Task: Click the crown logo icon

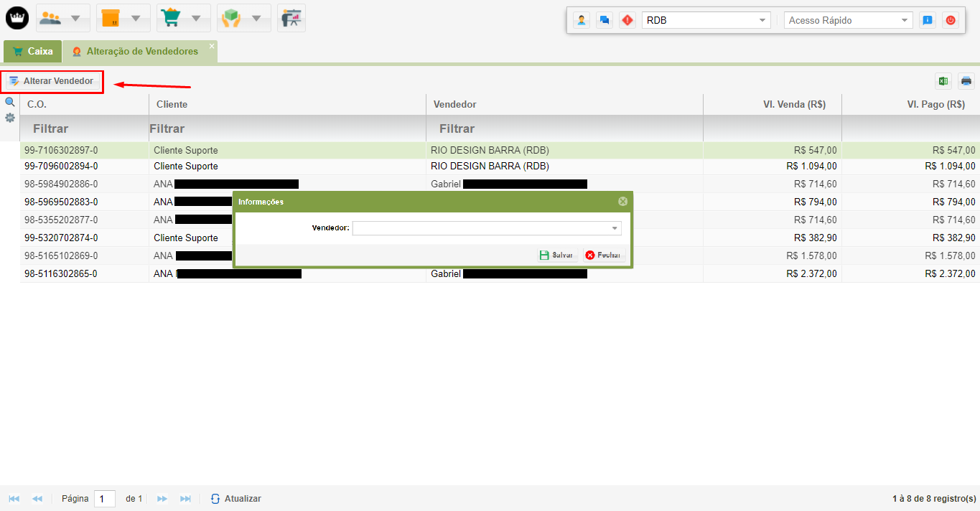Action: click(x=17, y=18)
